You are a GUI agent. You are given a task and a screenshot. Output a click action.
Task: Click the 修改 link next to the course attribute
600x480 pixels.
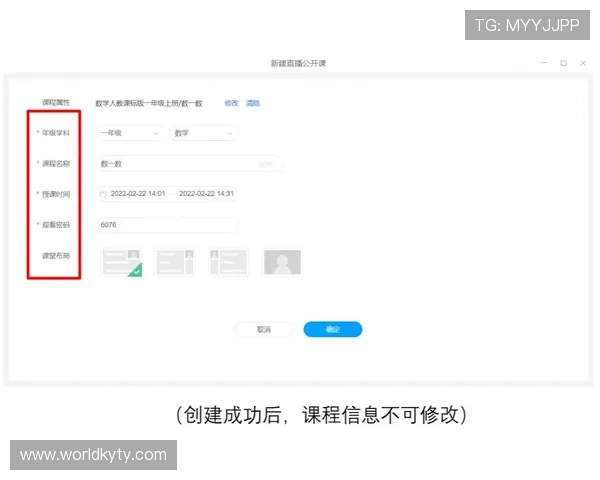coord(231,103)
